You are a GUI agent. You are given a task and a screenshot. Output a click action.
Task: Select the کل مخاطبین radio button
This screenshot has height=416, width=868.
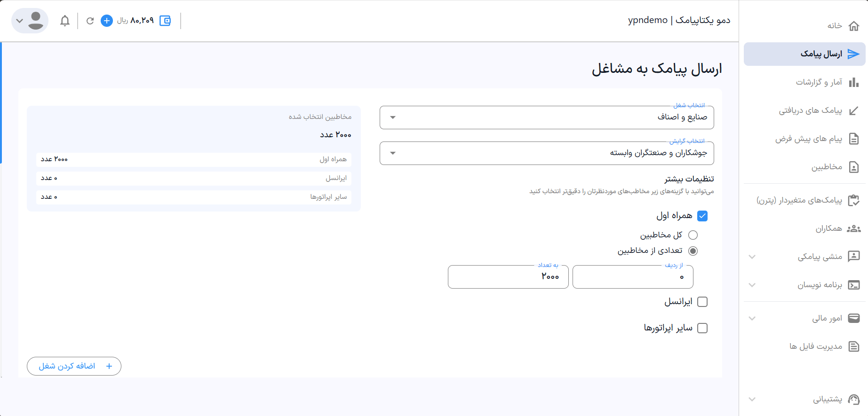point(693,235)
